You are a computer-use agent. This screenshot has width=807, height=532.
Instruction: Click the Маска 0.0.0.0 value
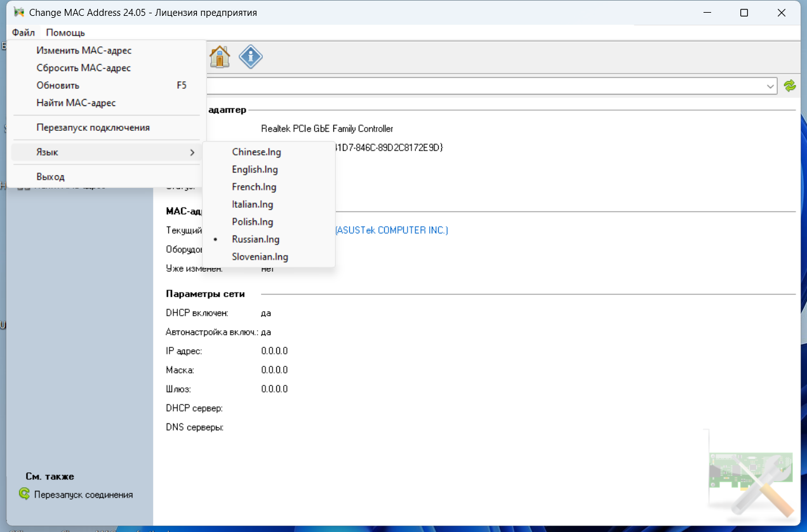click(x=274, y=370)
